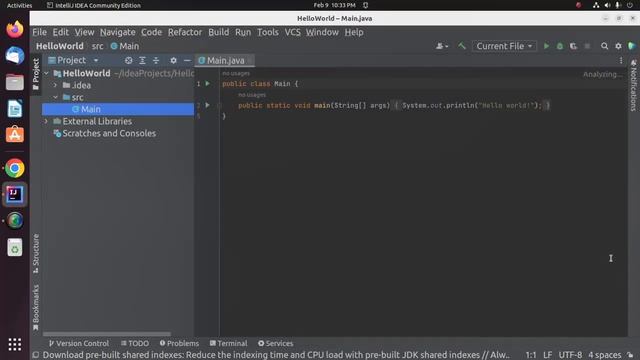Select opened file locate target icon in Project panel
This screenshot has height=360, width=640.
click(x=129, y=60)
